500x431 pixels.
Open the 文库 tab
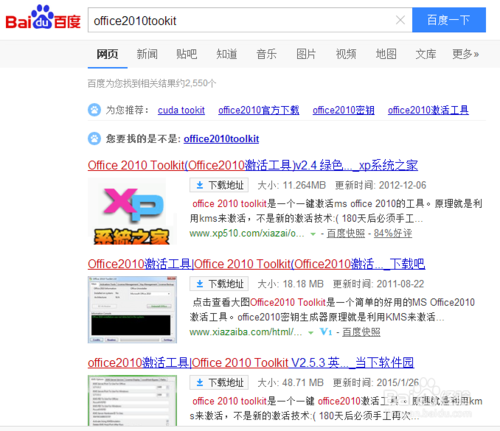[426, 54]
